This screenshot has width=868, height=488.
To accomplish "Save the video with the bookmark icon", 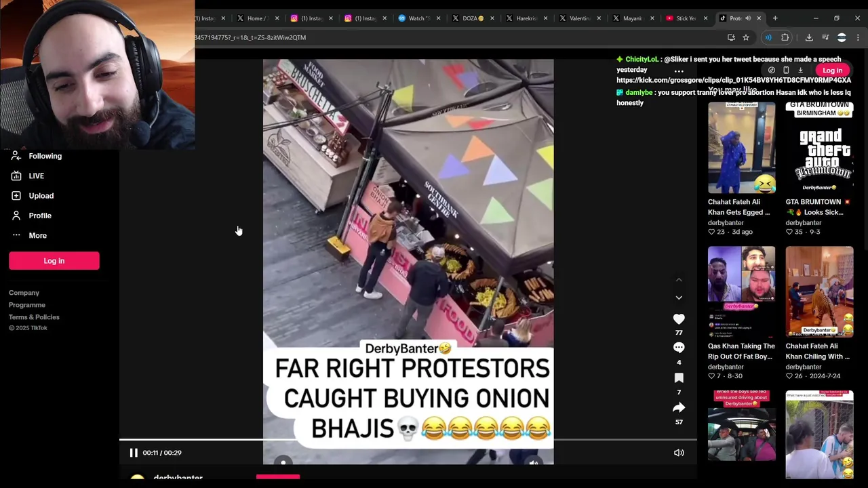I will point(679,378).
